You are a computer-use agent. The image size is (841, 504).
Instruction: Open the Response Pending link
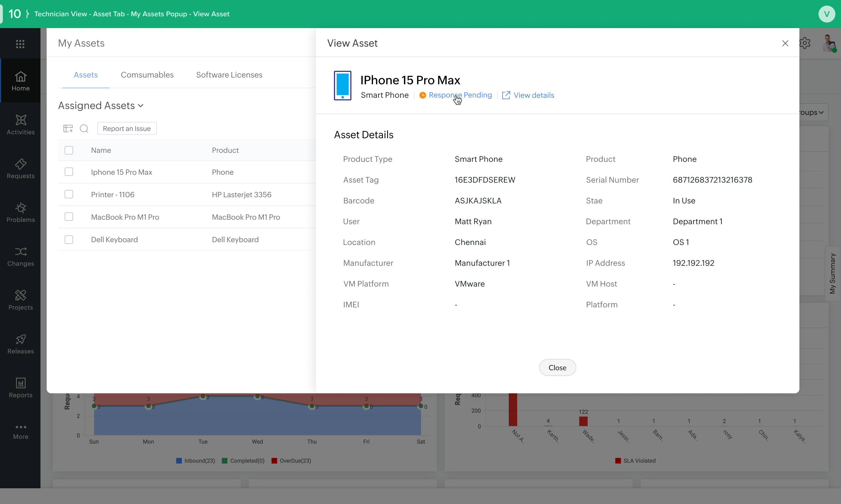point(460,95)
